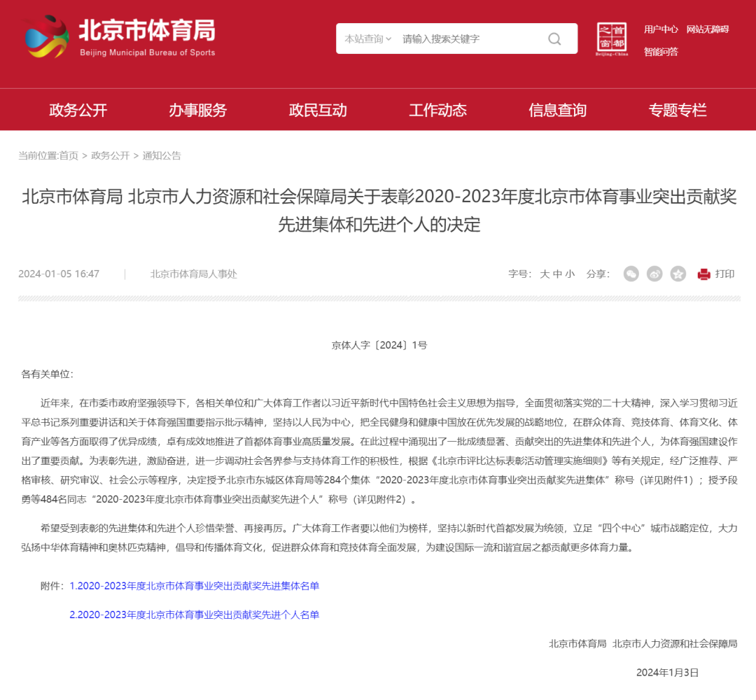Focus the 请输入搜索关键字 search field
The height and width of the screenshot is (700, 756).
tap(470, 39)
